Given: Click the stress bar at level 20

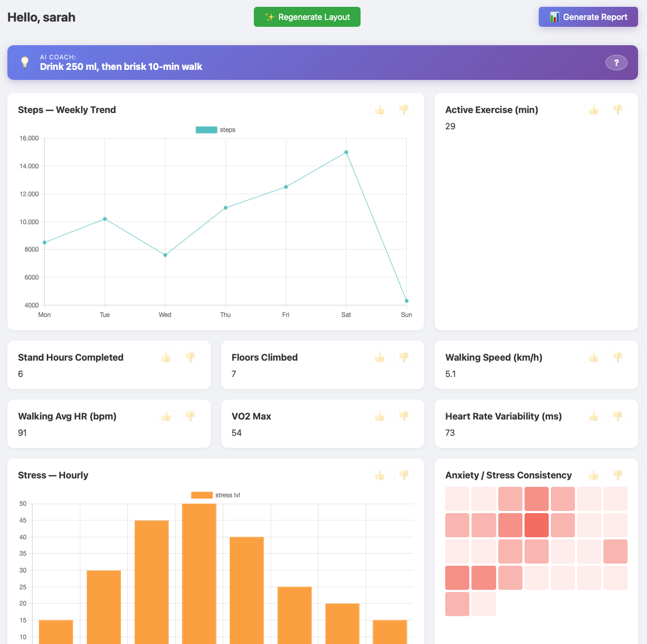Looking at the screenshot, I should point(342,623).
